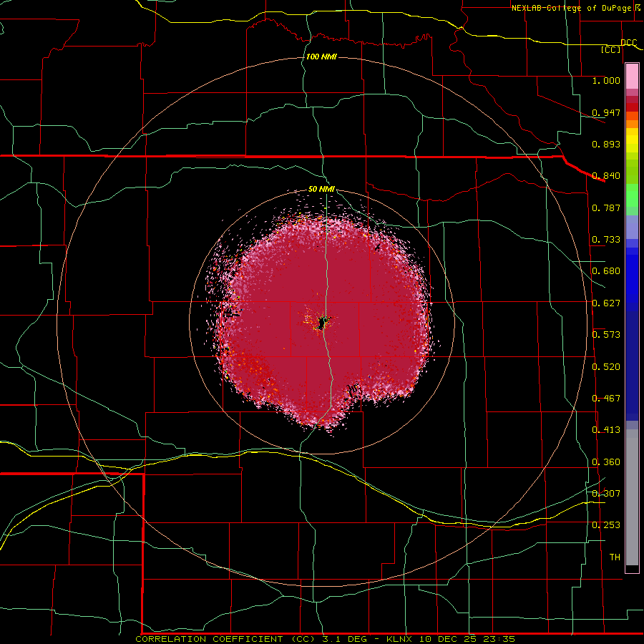Click the 0.573 scale value
Image resolution: width=644 pixels, height=644 pixels.
tap(606, 335)
